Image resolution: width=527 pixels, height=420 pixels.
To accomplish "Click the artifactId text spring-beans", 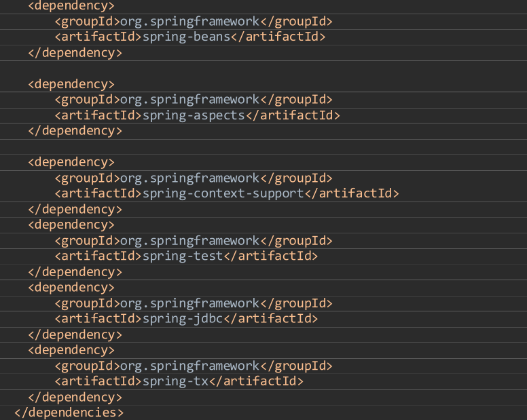I will (x=187, y=37).
